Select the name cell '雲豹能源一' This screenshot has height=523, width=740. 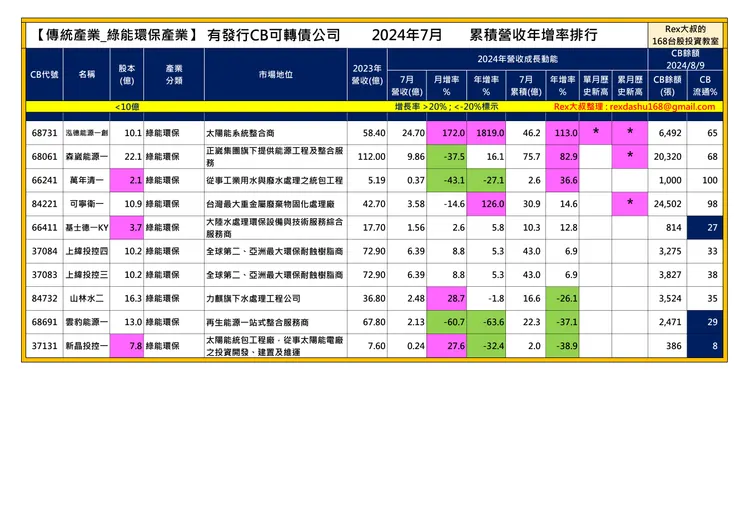click(x=86, y=322)
